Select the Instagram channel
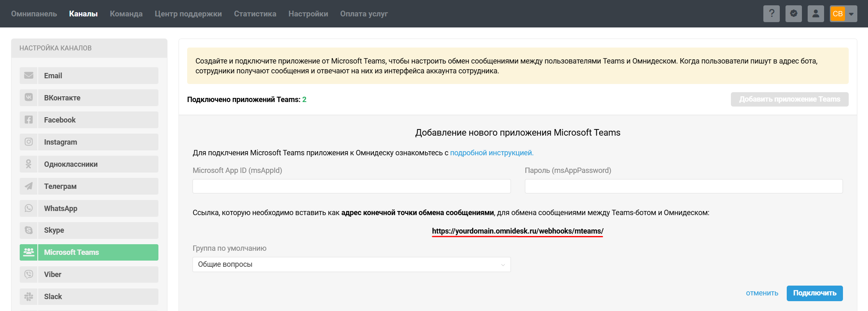Screen dimensions: 868x311 pyautogui.click(x=89, y=142)
